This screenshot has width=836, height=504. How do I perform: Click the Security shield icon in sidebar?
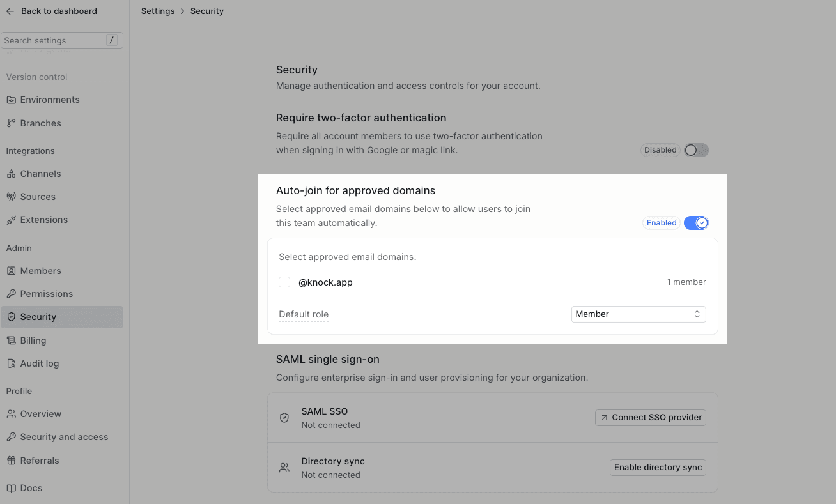tap(11, 317)
